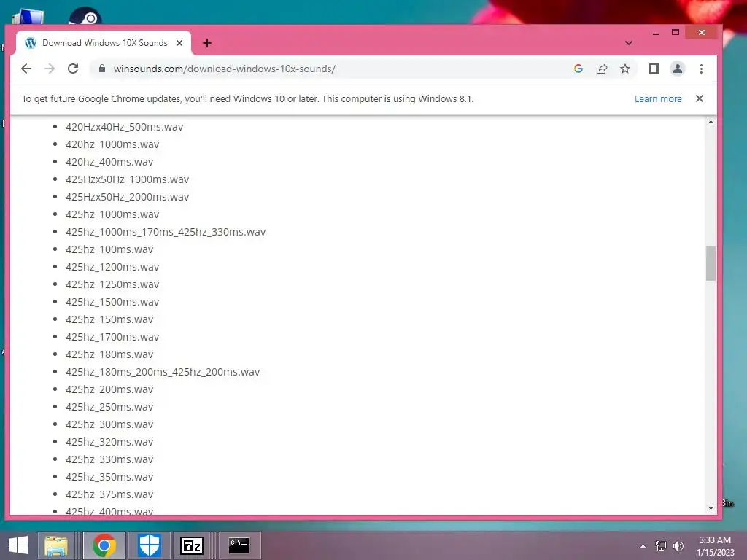This screenshot has height=560, width=747.
Task: Click the scrollbar up arrow
Action: click(x=711, y=122)
